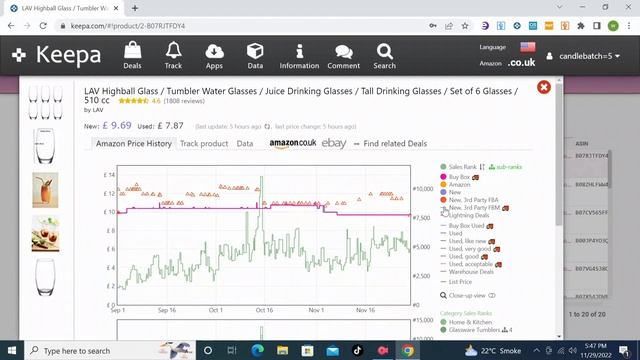Open the Track bell icon

(173, 55)
